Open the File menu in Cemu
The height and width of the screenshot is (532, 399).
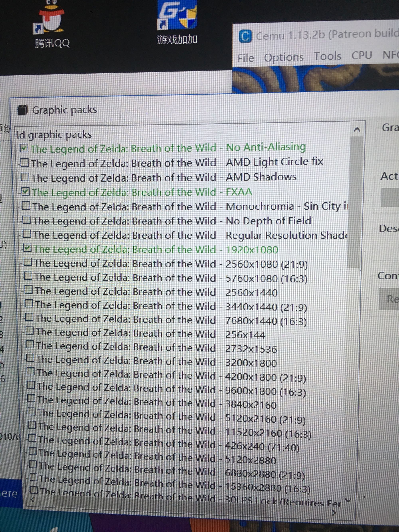click(246, 58)
